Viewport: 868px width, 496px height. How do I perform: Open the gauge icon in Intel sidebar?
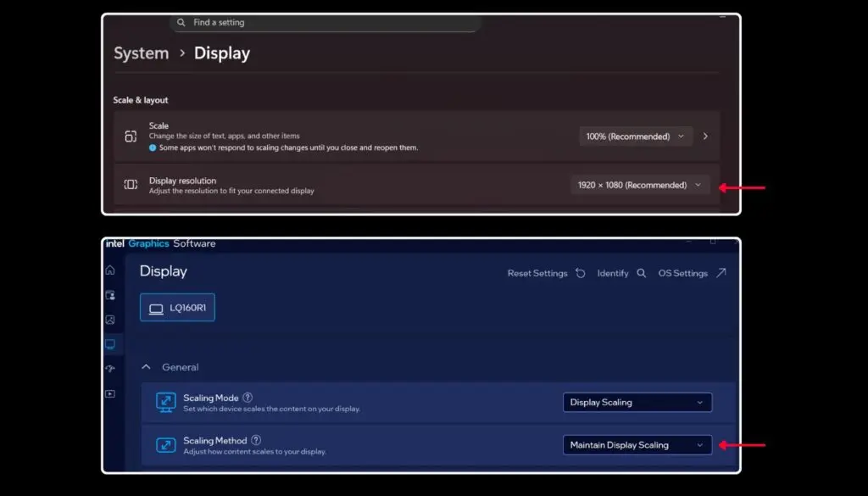coord(110,369)
